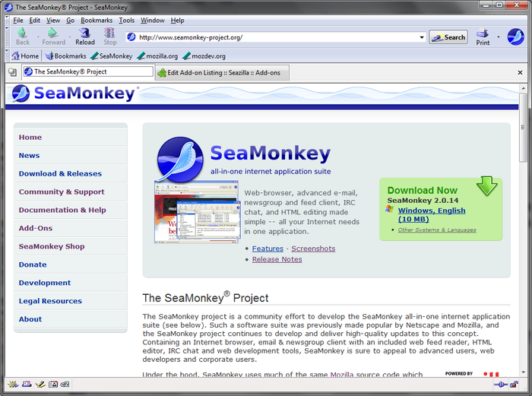The height and width of the screenshot is (396, 532).
Task: Open the Release Notes link
Action: 277,259
